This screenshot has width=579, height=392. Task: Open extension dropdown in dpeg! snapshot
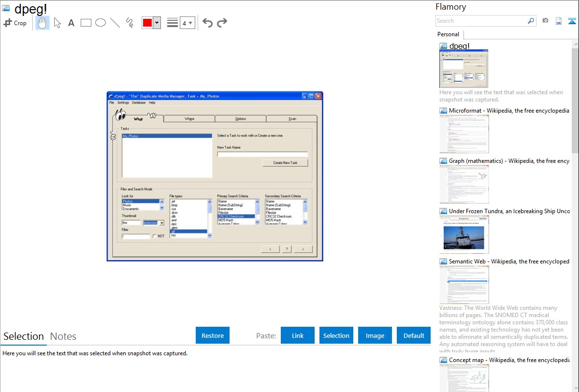tap(162, 223)
